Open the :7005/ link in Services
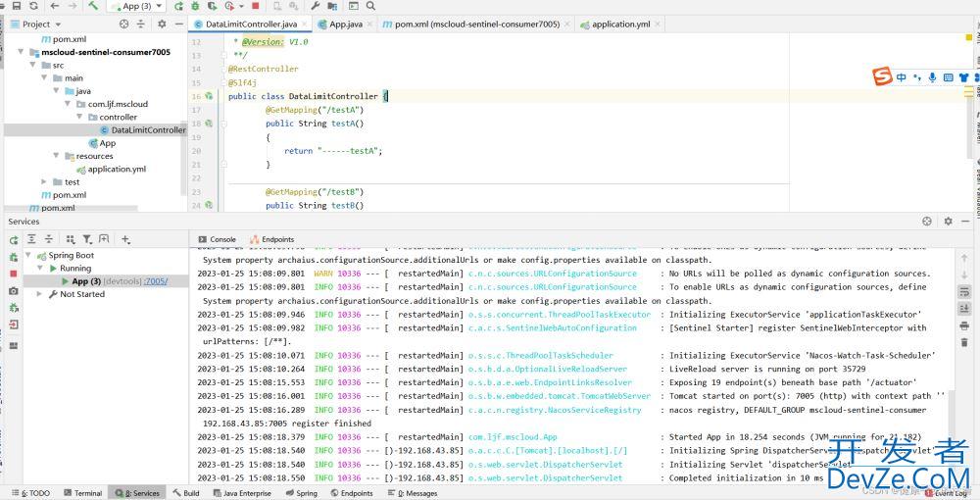980x500 pixels. pyautogui.click(x=156, y=281)
